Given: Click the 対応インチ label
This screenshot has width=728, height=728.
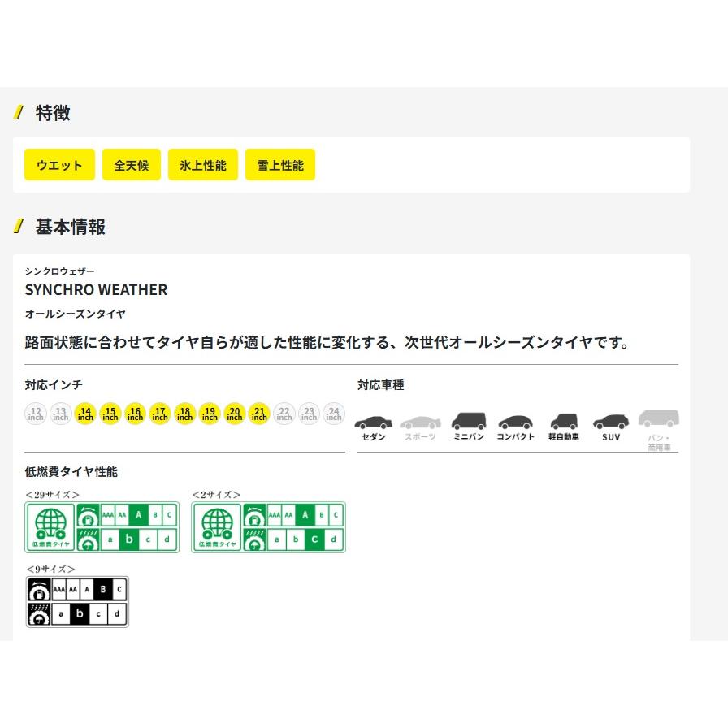Looking at the screenshot, I should tap(54, 385).
